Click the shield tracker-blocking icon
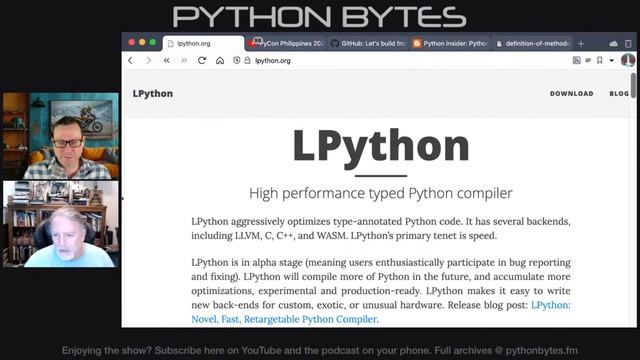Viewport: 640px width, 360px height. pos(237,60)
